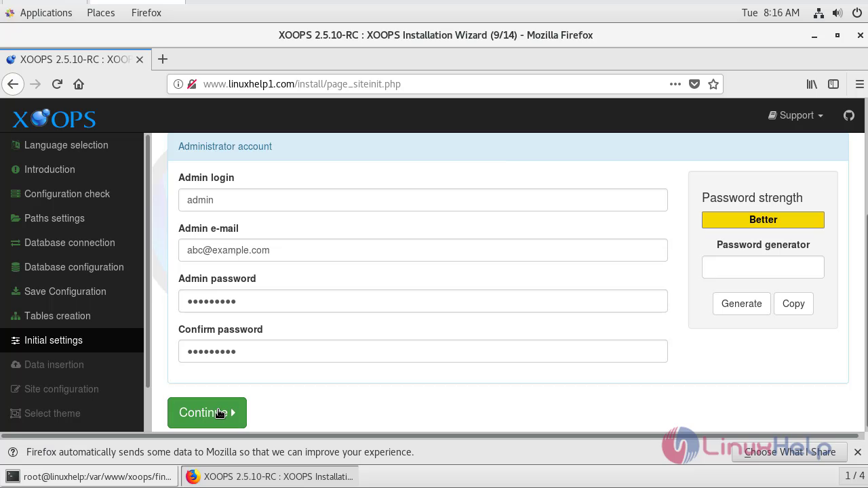Image resolution: width=868 pixels, height=488 pixels.
Task: Click Choose What I Share button
Action: click(790, 452)
